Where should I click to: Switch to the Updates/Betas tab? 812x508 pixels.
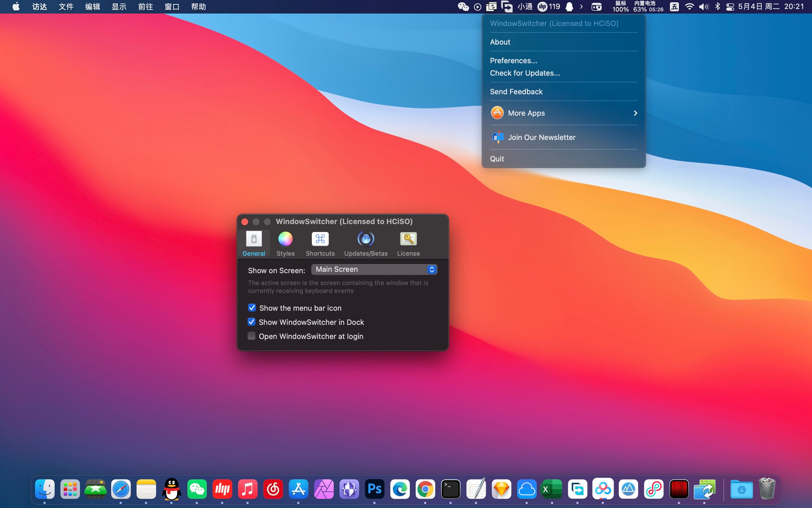[x=366, y=244]
